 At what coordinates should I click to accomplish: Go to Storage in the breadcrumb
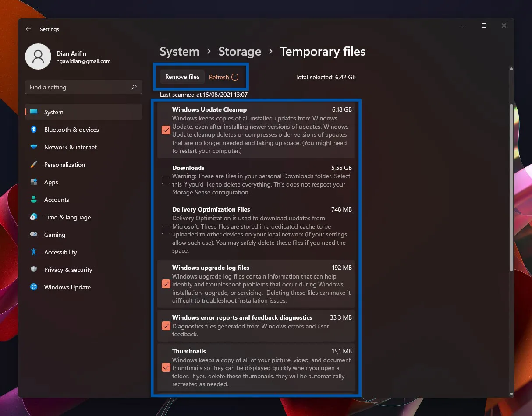click(x=239, y=52)
